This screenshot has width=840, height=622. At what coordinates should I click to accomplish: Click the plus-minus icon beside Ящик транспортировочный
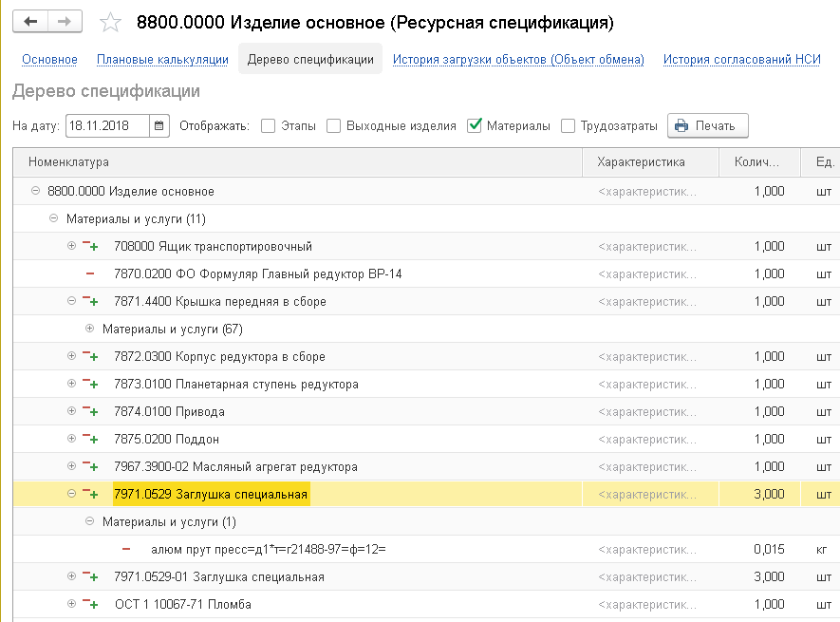[90, 247]
